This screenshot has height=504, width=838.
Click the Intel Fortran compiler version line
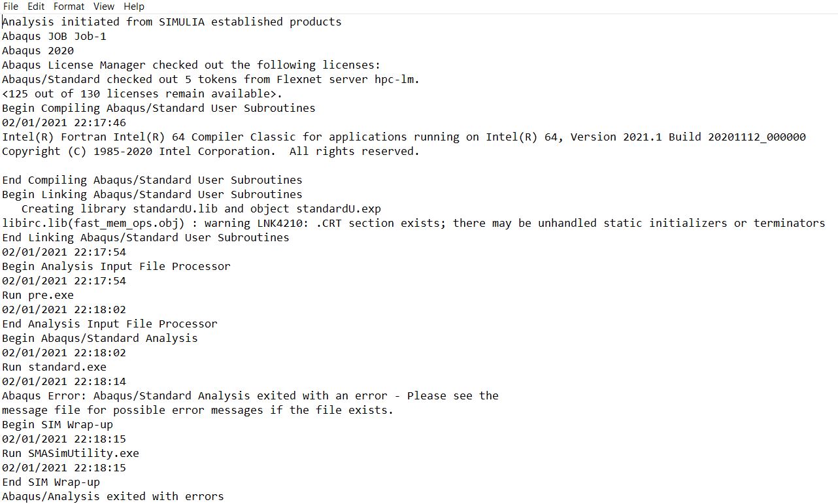pyautogui.click(x=403, y=137)
